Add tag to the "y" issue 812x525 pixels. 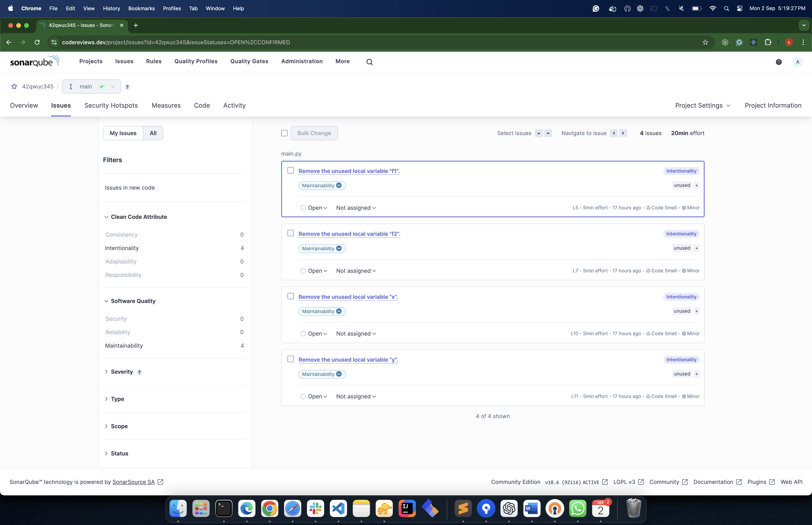(x=696, y=374)
